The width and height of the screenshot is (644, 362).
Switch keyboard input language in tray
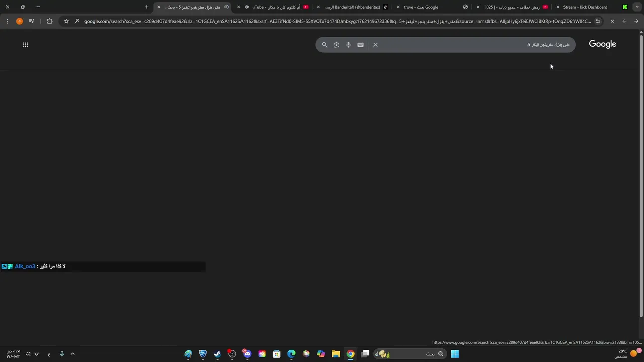pos(49,354)
